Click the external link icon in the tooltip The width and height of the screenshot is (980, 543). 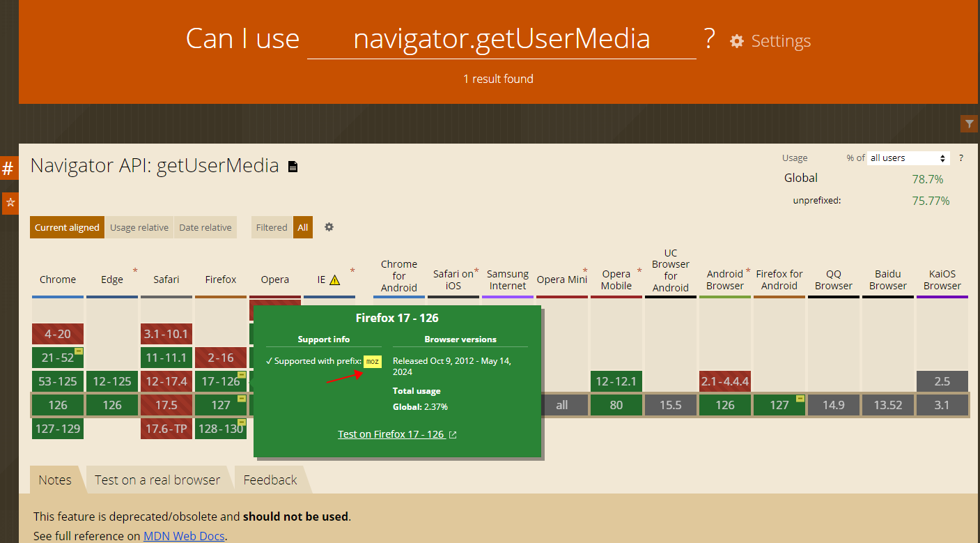pos(453,435)
